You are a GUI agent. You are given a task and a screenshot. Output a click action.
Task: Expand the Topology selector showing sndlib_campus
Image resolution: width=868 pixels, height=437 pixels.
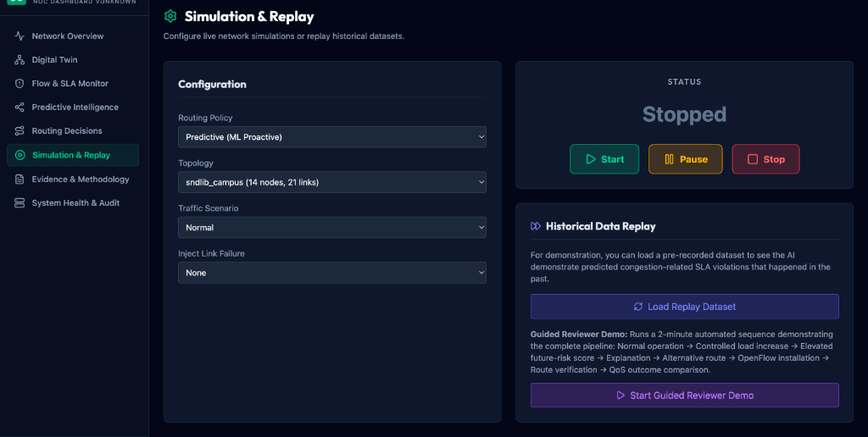tap(332, 183)
